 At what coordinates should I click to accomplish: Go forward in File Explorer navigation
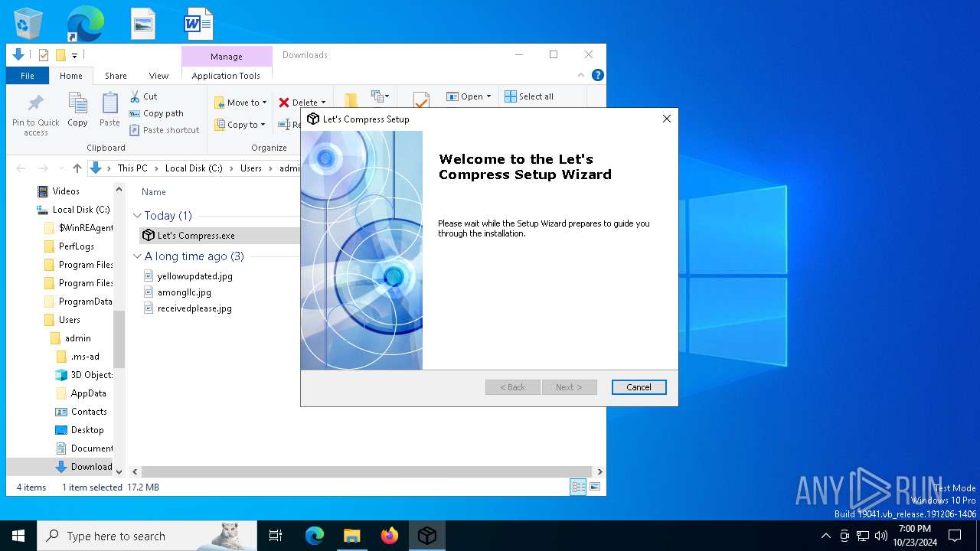[43, 168]
